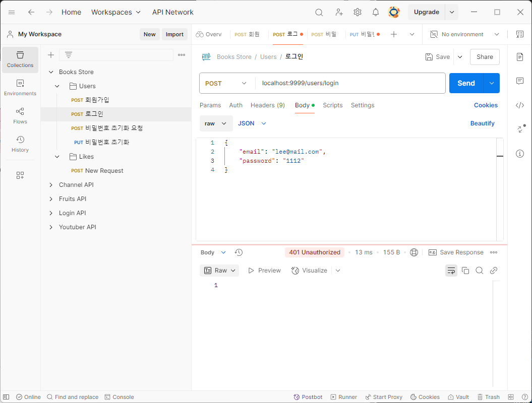Click the Share button
The height and width of the screenshot is (403, 532).
(485, 57)
